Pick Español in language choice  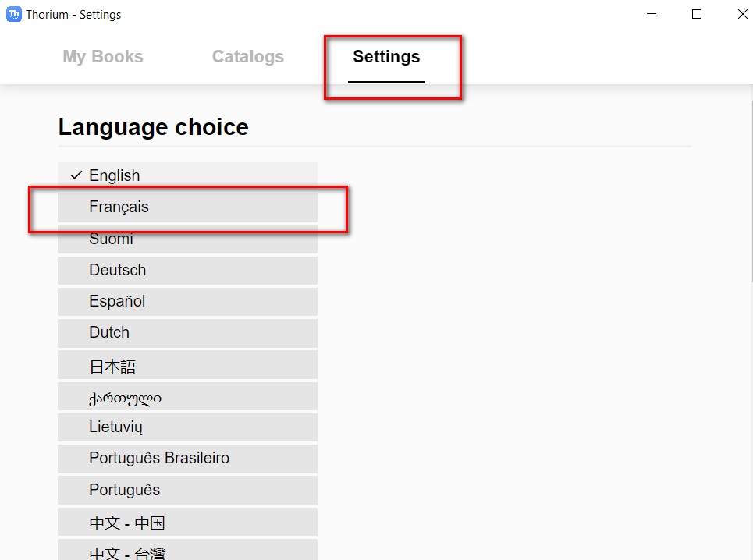click(x=187, y=302)
